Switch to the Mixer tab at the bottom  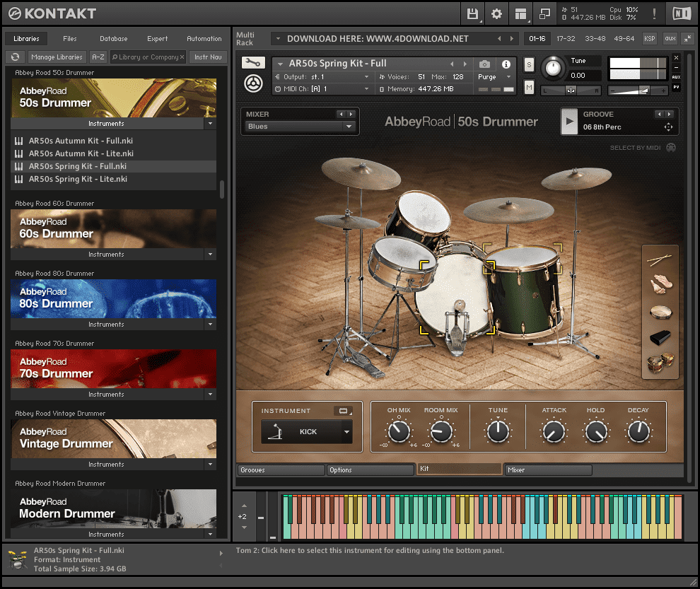(x=548, y=470)
